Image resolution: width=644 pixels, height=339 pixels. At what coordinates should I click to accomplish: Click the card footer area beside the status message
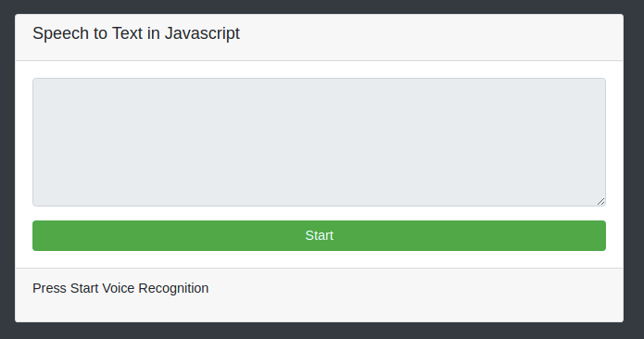[x=410, y=295]
